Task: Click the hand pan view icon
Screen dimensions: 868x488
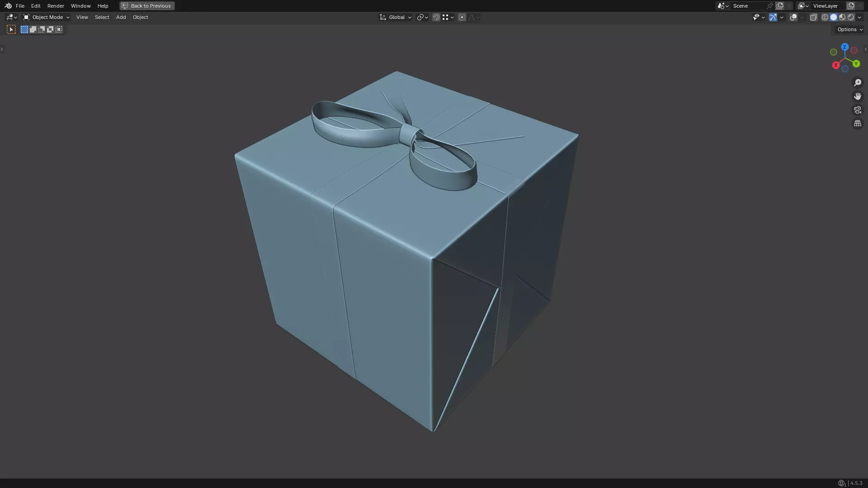Action: [x=857, y=96]
